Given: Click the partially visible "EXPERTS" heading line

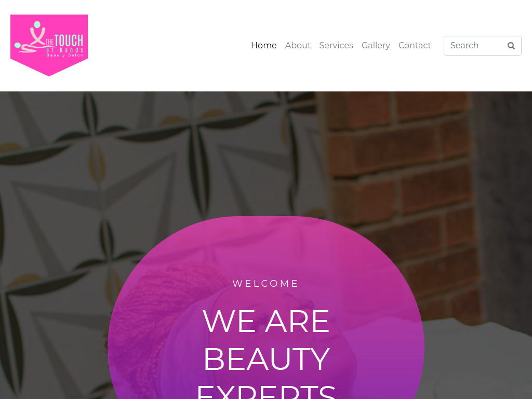Looking at the screenshot, I should tap(267, 392).
